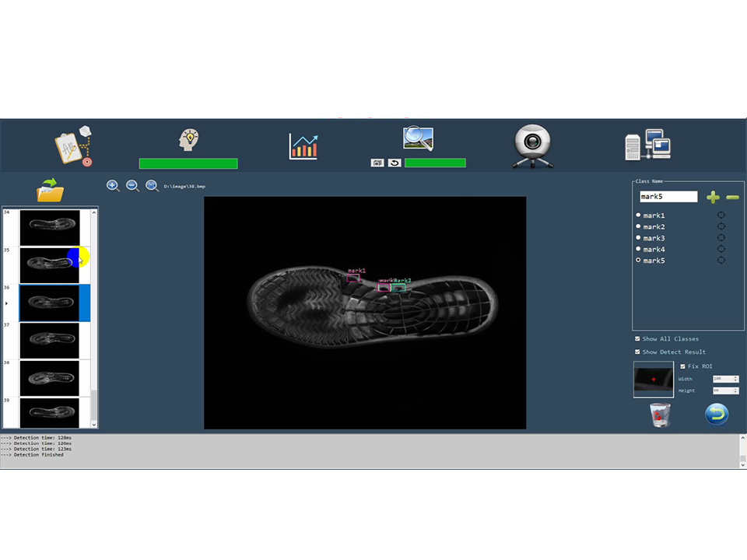This screenshot has width=747, height=560.
Task: Toggle the Show Detect Result checkbox
Action: coord(638,352)
